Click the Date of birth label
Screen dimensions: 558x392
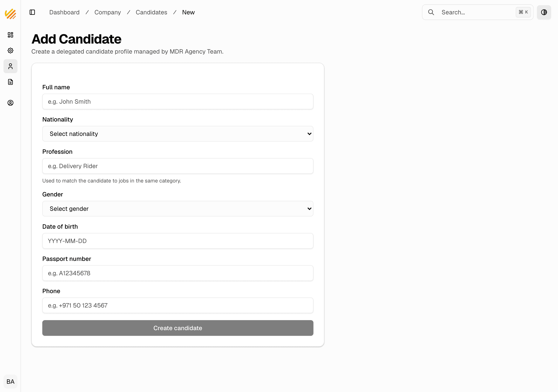60,227
